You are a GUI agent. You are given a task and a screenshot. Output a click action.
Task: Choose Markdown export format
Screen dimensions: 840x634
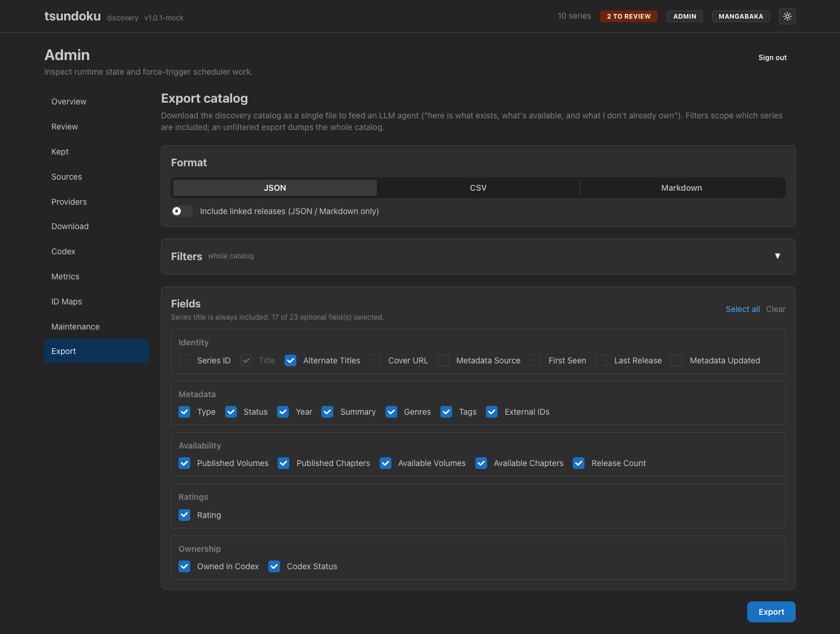(681, 188)
